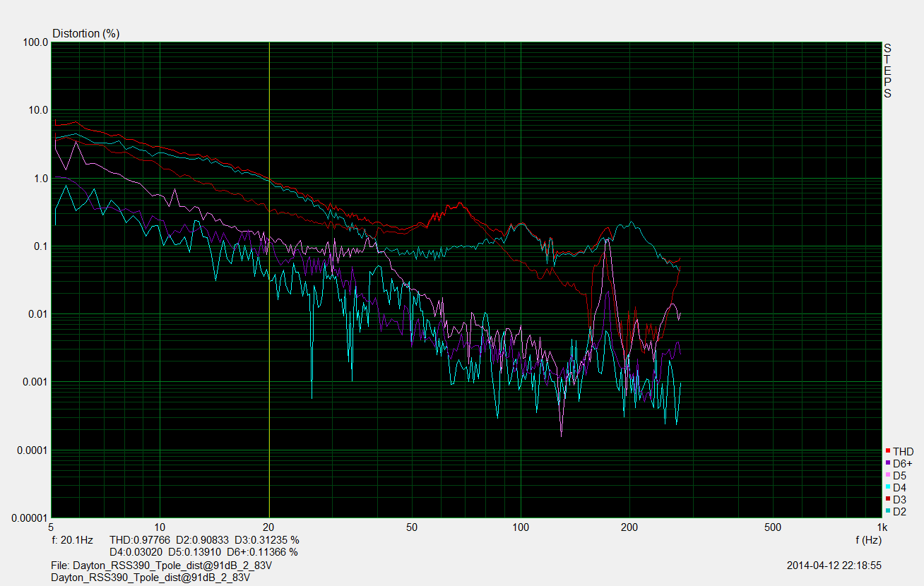Viewport: 924px width, 586px height.
Task: Click the vertical STEPS label
Action: click(x=887, y=71)
